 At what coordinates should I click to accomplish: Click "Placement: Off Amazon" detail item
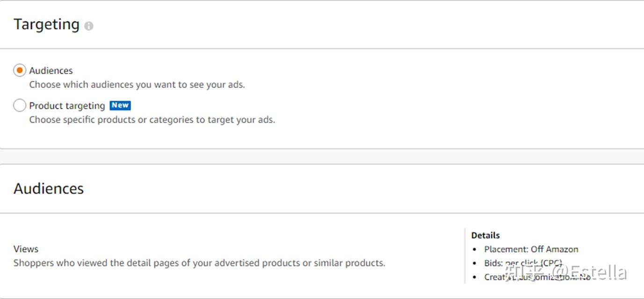pos(531,249)
